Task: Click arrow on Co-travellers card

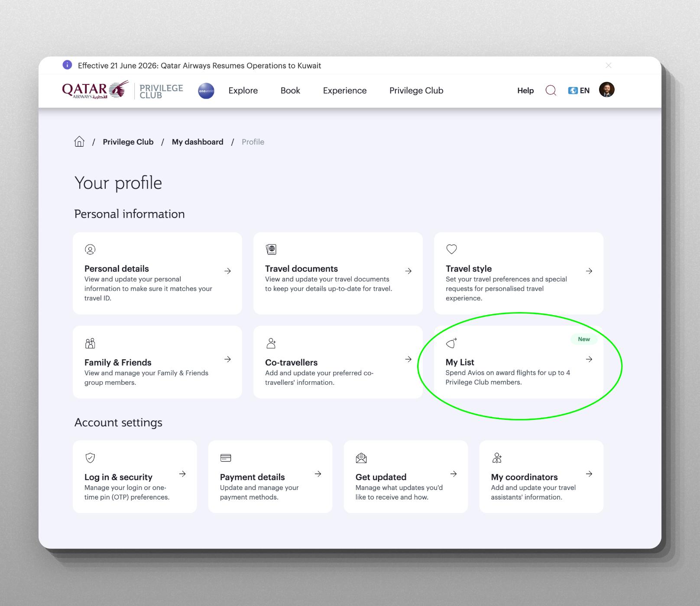Action: (408, 359)
